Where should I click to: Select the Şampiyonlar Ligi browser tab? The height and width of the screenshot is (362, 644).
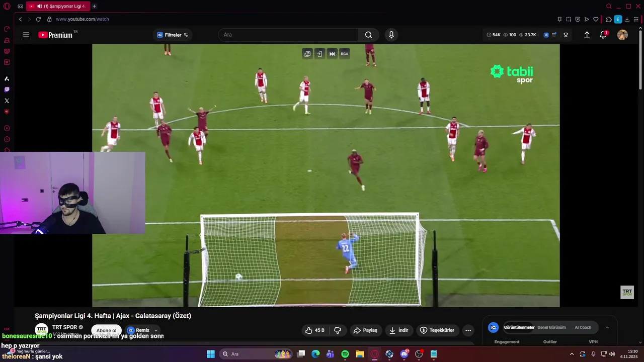pyautogui.click(x=58, y=6)
